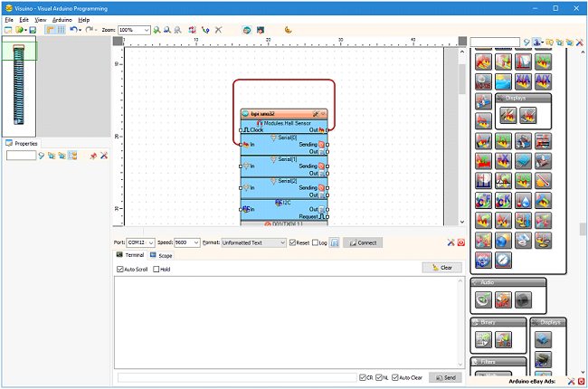Click the pin icon in Properties toolbar
Screen dimensions: 588x389
[93, 156]
